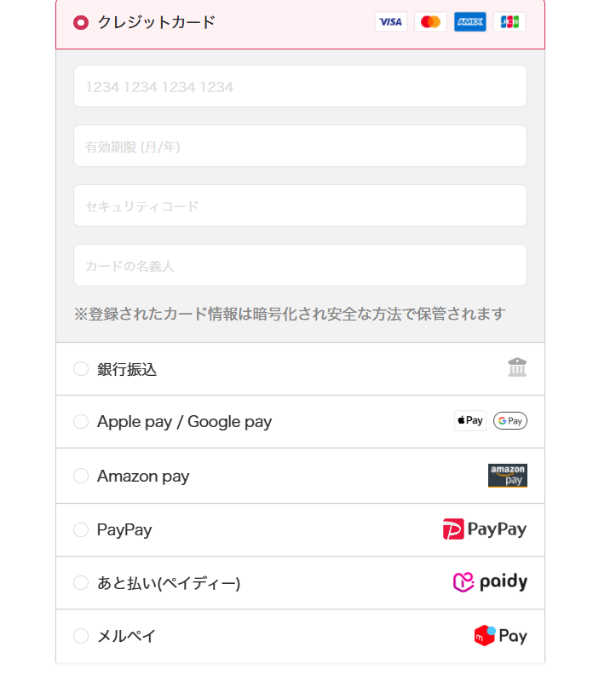Choose the Apple pay / Google pay radio
Screen dimensions: 616x676
[81, 421]
